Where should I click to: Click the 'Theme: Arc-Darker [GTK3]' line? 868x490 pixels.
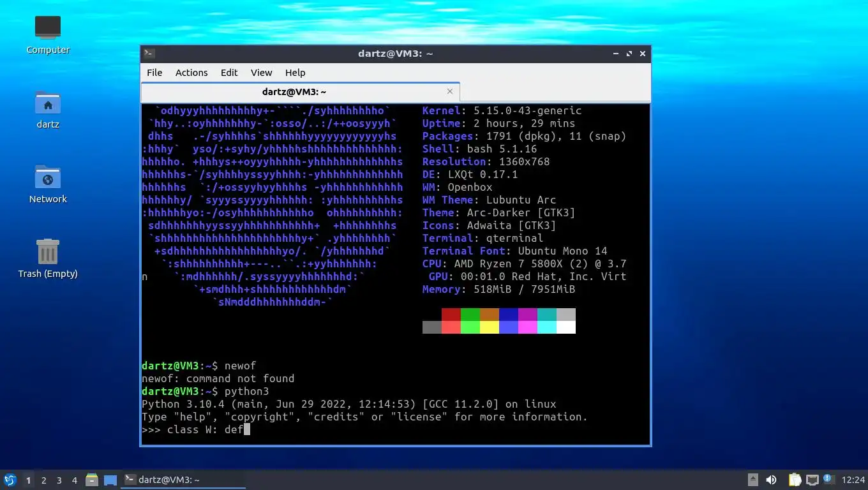coord(498,212)
